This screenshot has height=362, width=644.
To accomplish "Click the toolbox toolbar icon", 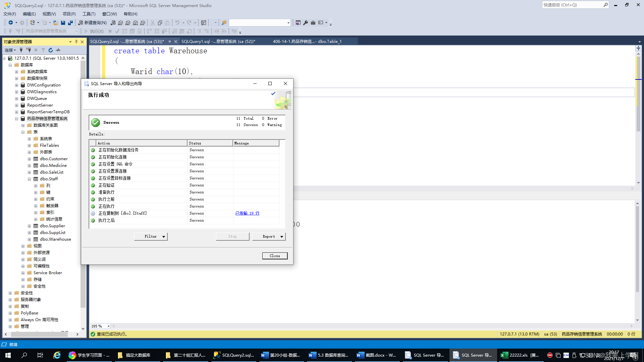I will (x=313, y=23).
